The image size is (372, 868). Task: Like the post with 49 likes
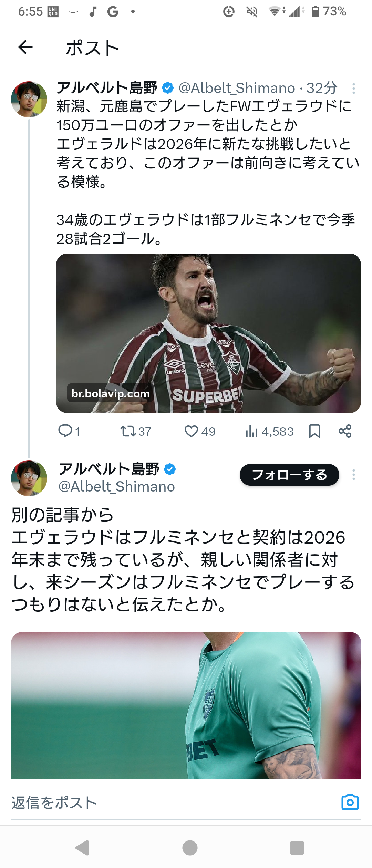(191, 431)
